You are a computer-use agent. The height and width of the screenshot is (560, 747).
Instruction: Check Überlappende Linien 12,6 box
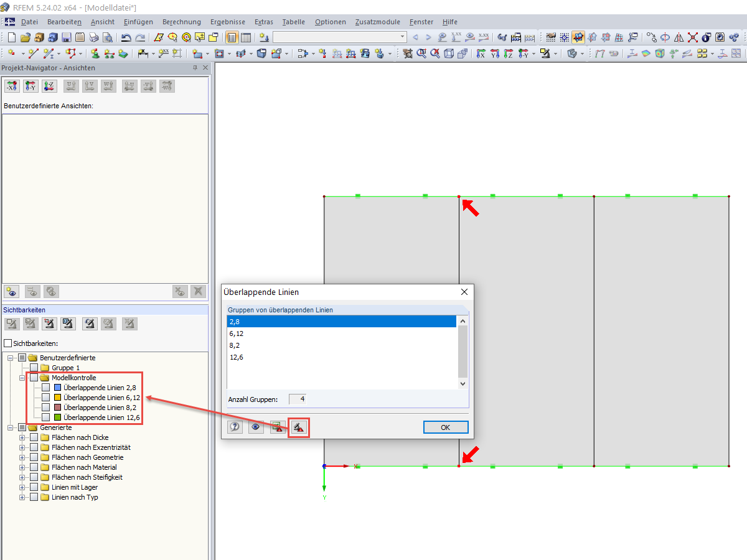click(x=45, y=418)
